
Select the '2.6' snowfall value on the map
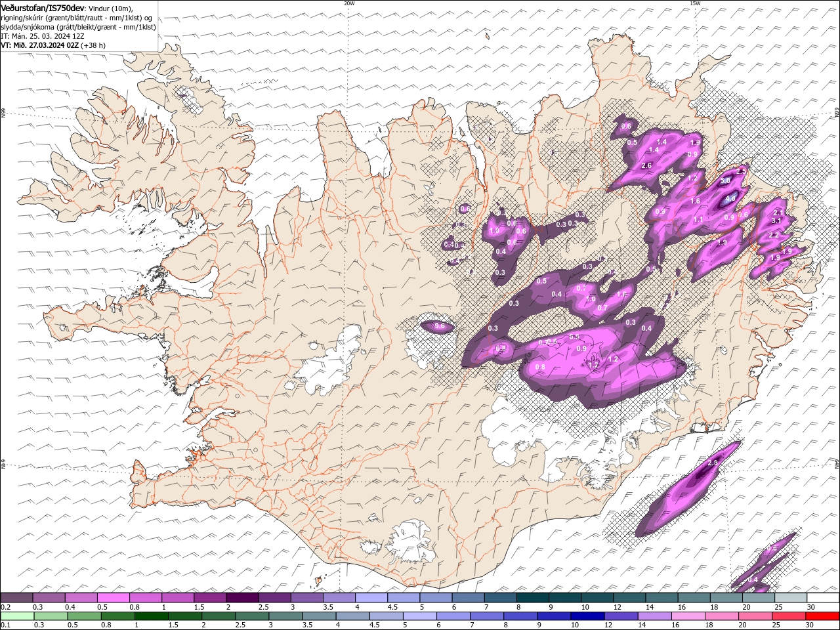646,166
